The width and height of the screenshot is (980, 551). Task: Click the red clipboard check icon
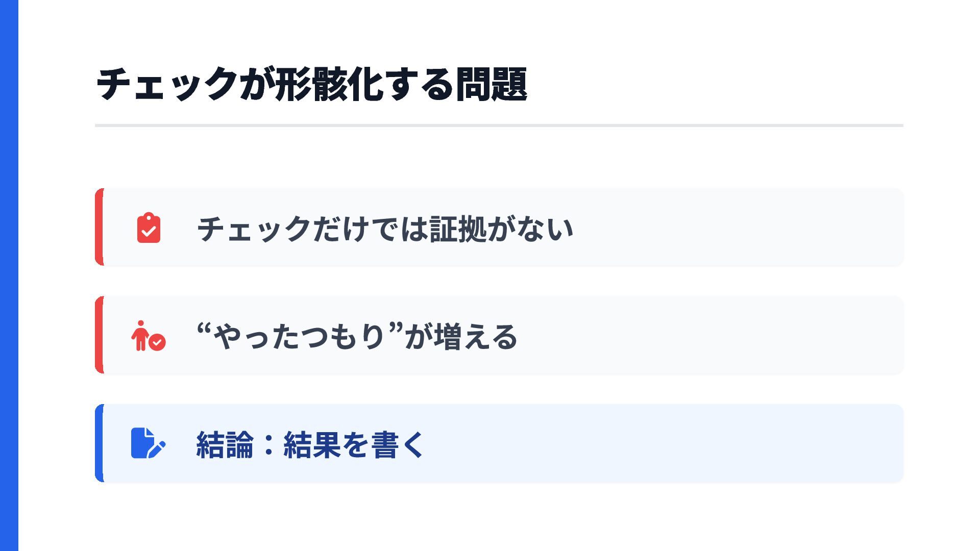149,228
